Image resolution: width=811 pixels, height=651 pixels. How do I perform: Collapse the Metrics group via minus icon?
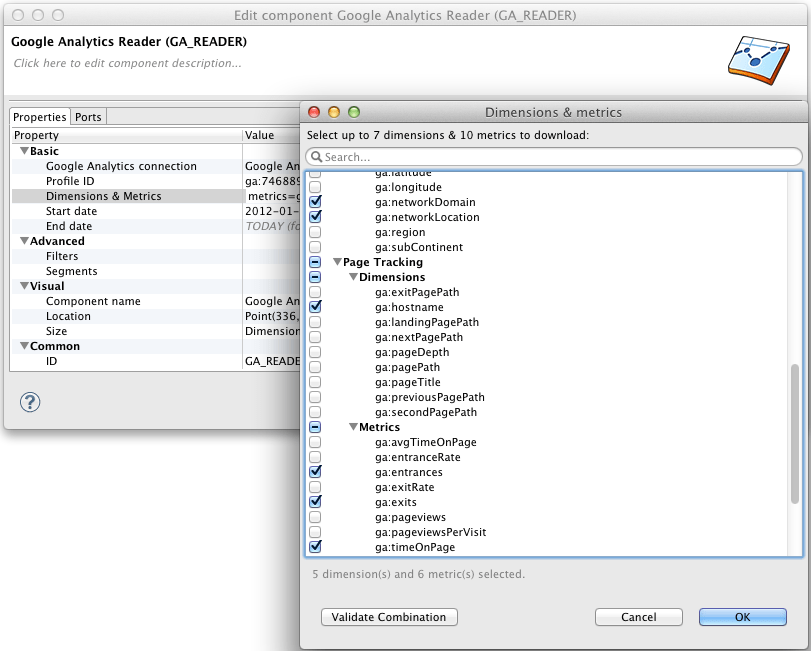[316, 427]
